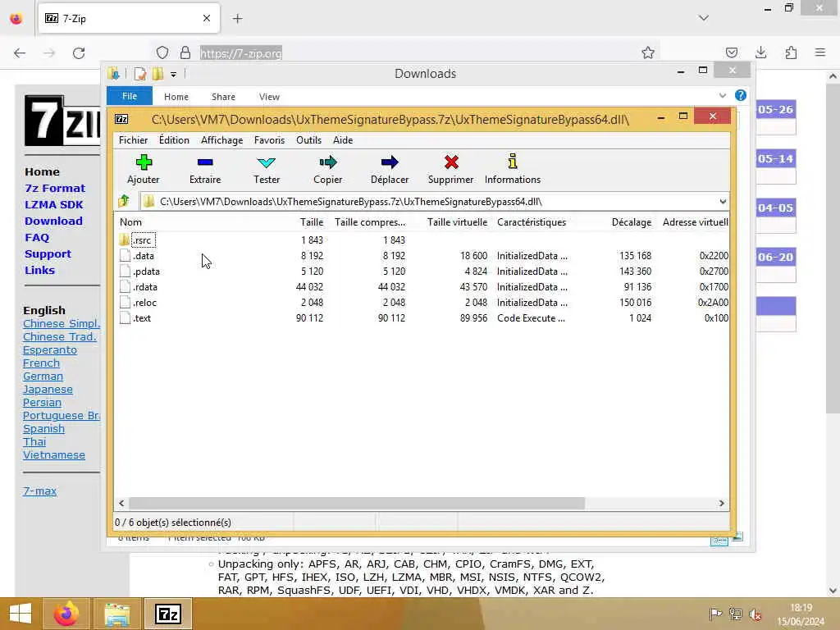This screenshot has height=630, width=840.
Task: Open the Support link
Action: coord(48,254)
